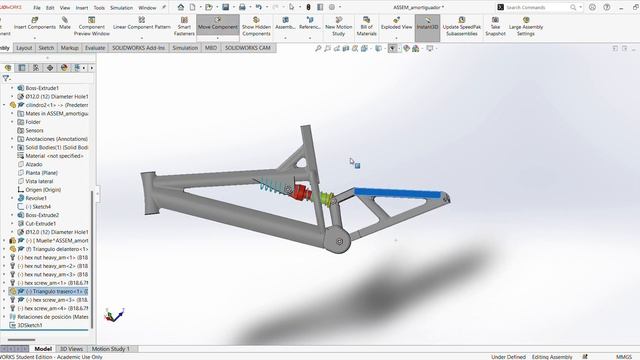Open Large Assembly Settings
The width and height of the screenshot is (640, 360).
(526, 27)
